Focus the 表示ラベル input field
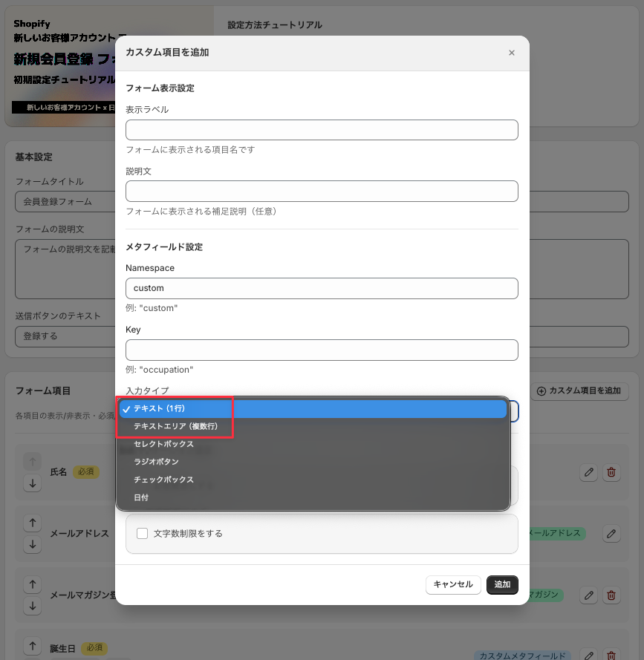 322,130
